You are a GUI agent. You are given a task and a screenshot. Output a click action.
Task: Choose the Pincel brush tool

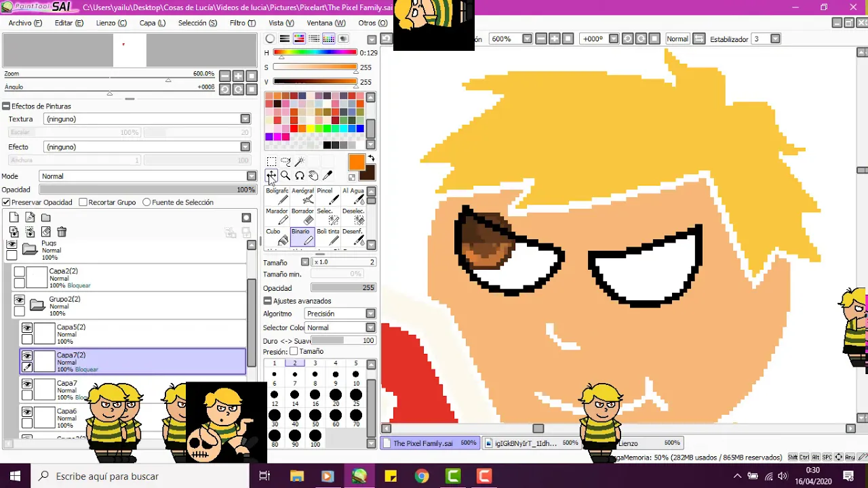(328, 196)
